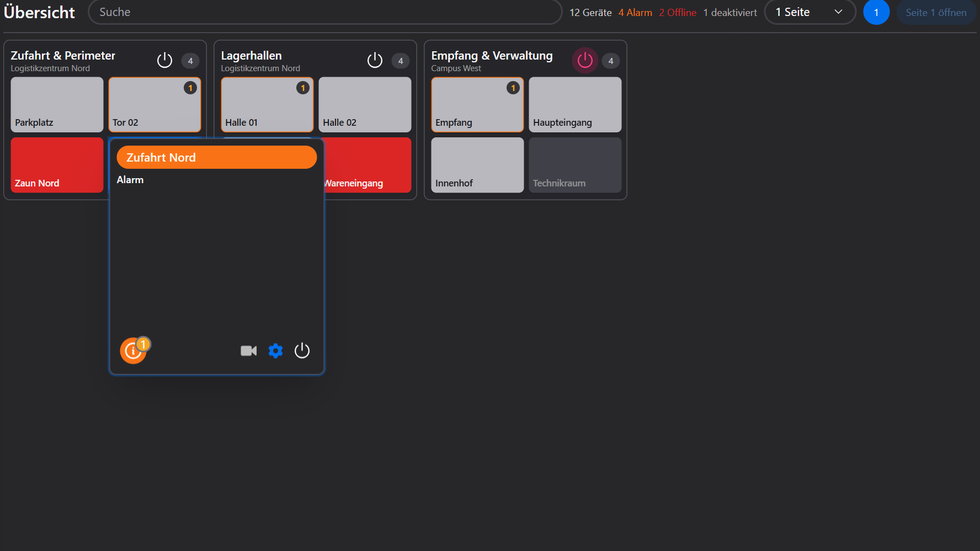This screenshot has height=551, width=980.
Task: Filter by 4 Alarm status
Action: coord(635,13)
